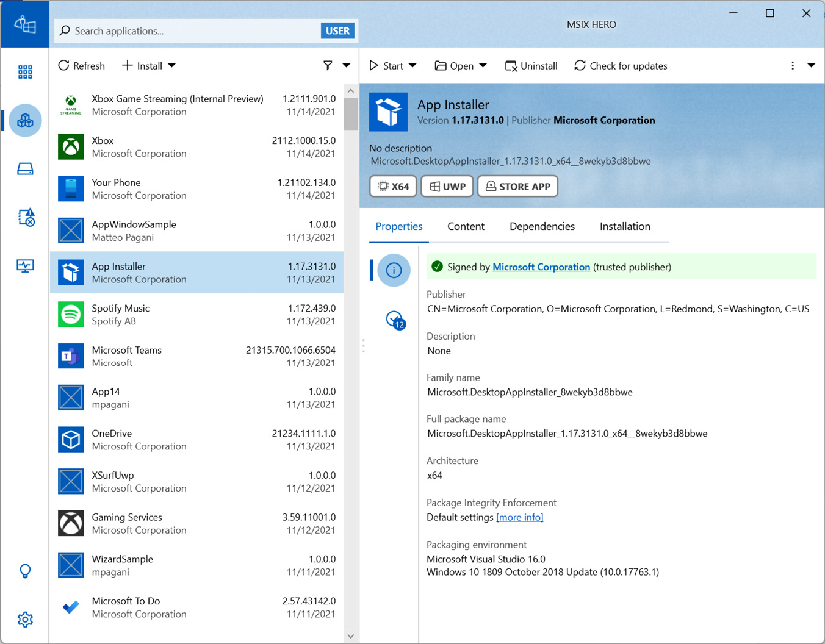Select the Microsoft To Do list row

(196, 607)
